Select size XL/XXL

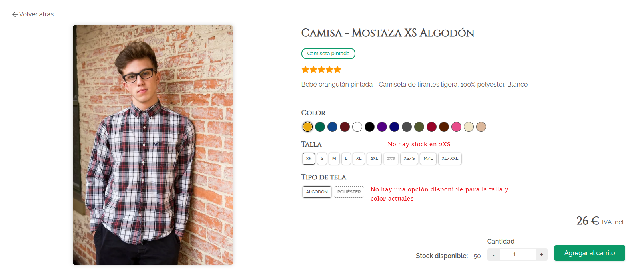coord(450,159)
